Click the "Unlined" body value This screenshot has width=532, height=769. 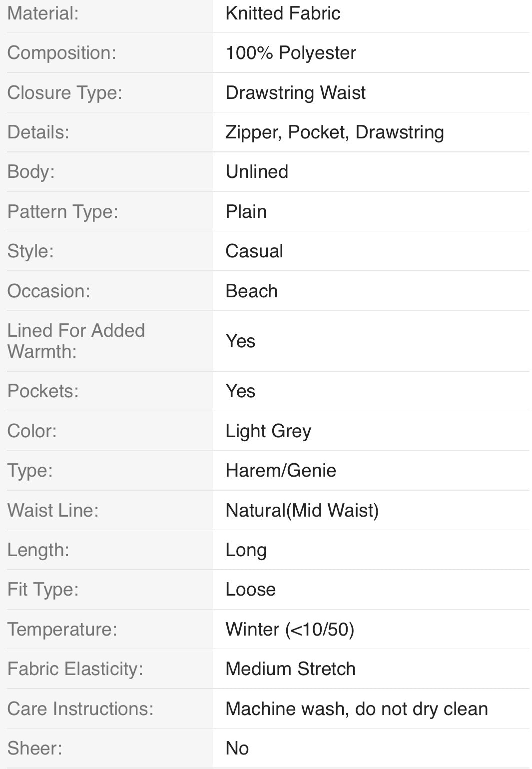[x=257, y=172]
